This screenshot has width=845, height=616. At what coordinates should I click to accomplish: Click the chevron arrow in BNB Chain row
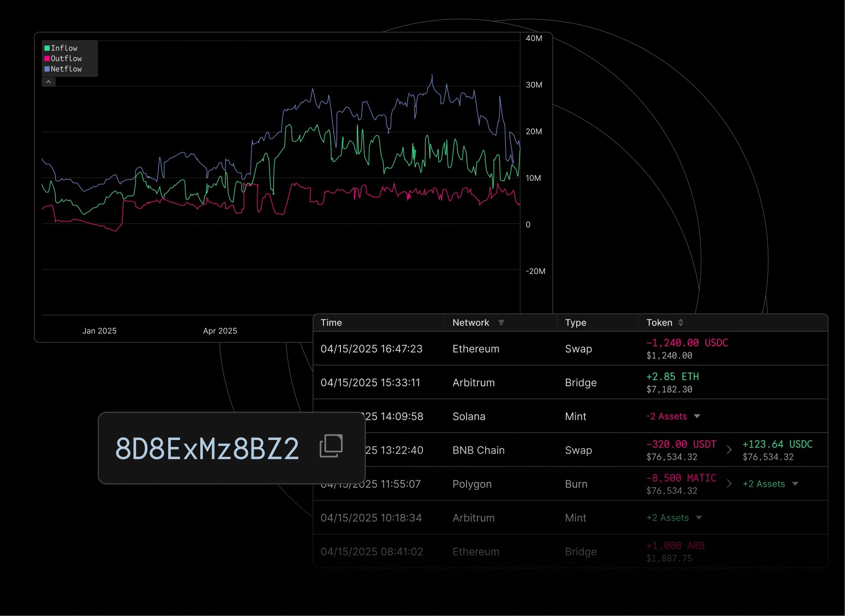pyautogui.click(x=729, y=450)
